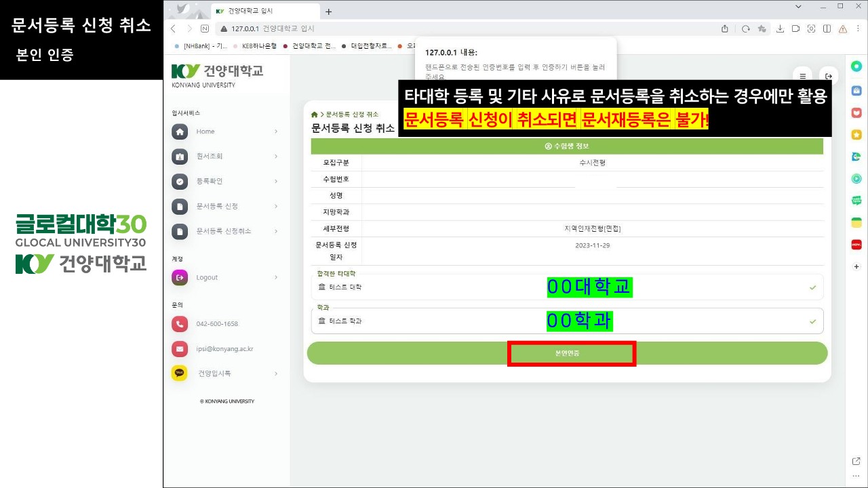Screen dimensions: 868x488
Task: Expand the 문서등록 신청취소 chevron arrow
Action: (276, 231)
